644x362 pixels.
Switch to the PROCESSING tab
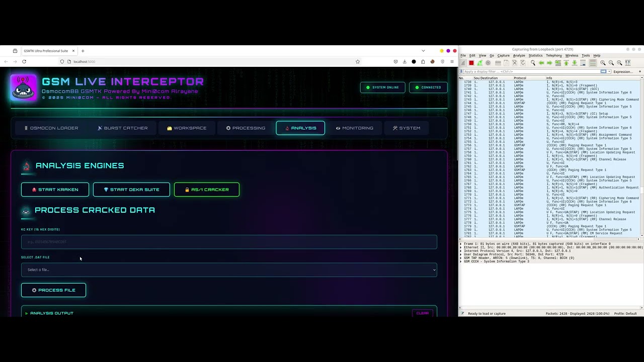246,128
